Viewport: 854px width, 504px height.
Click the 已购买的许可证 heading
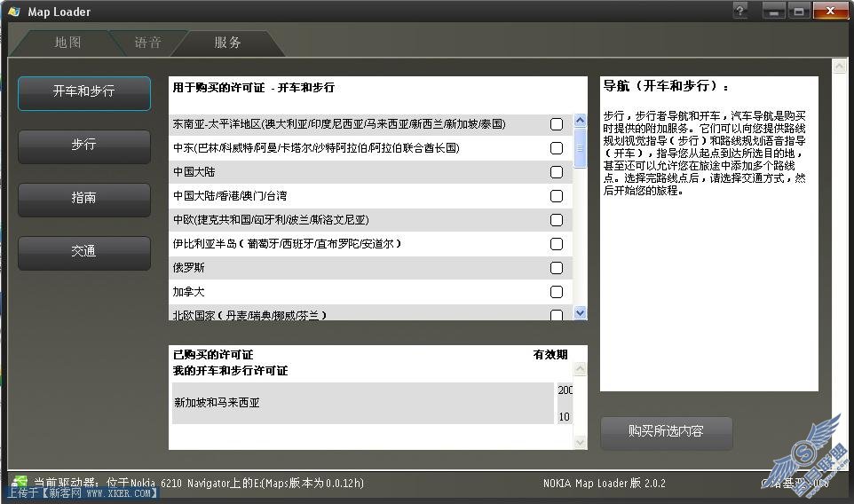(213, 355)
